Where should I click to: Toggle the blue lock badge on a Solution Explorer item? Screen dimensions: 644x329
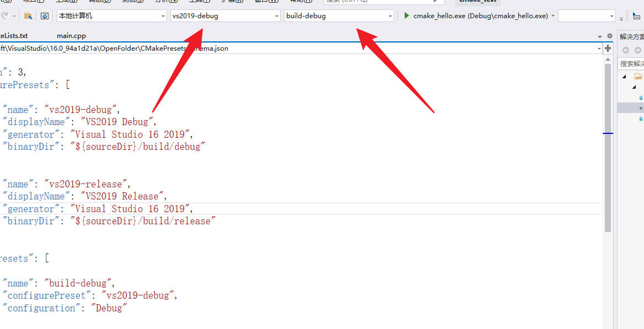click(640, 98)
